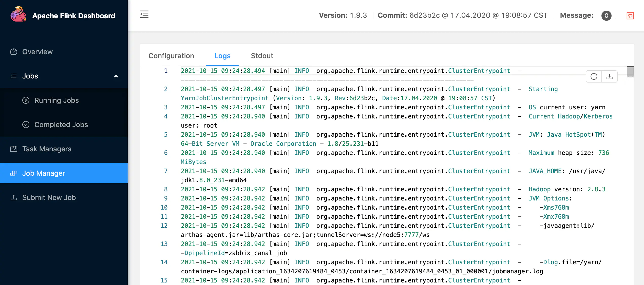Select Job Manager in sidebar
644x285 pixels.
click(x=64, y=173)
